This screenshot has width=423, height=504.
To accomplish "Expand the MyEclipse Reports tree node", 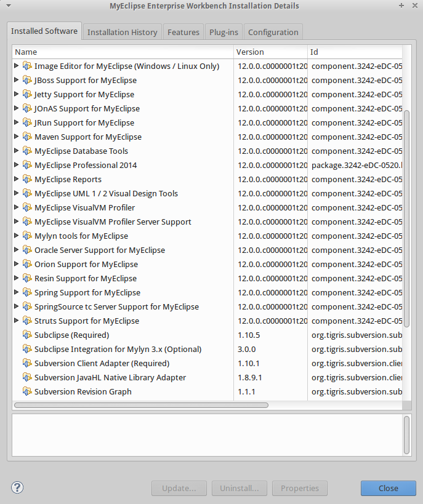I will [x=17, y=178].
